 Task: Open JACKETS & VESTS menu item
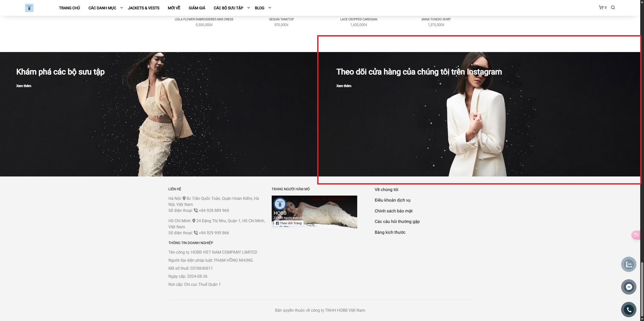(143, 8)
